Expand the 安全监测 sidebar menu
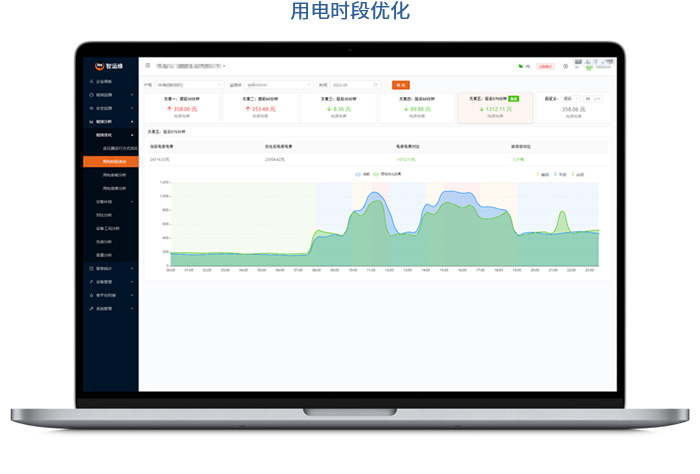Image resolution: width=700 pixels, height=474 pixels. coord(111,108)
